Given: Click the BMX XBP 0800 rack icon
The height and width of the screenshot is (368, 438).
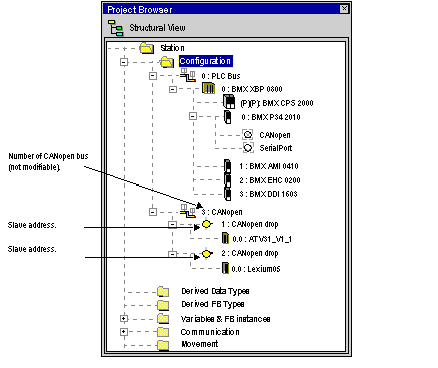Looking at the screenshot, I should point(208,89).
